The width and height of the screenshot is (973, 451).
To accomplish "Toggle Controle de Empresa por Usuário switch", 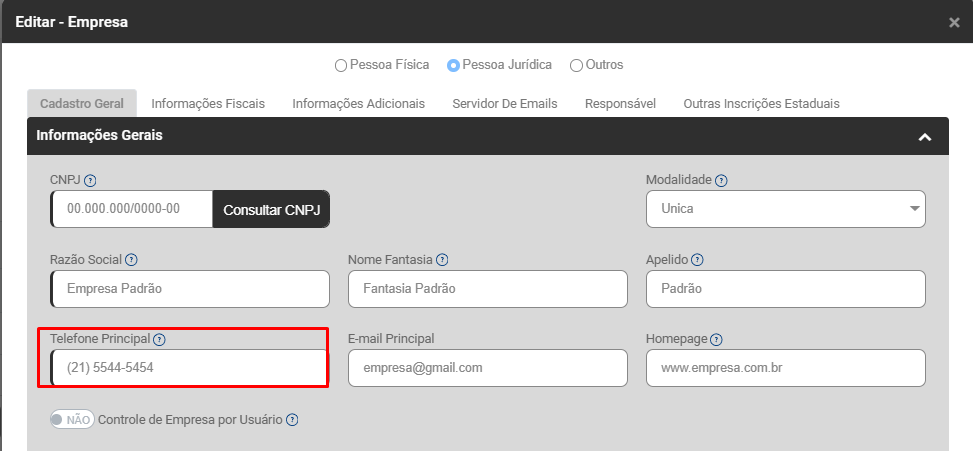I will pos(72,420).
